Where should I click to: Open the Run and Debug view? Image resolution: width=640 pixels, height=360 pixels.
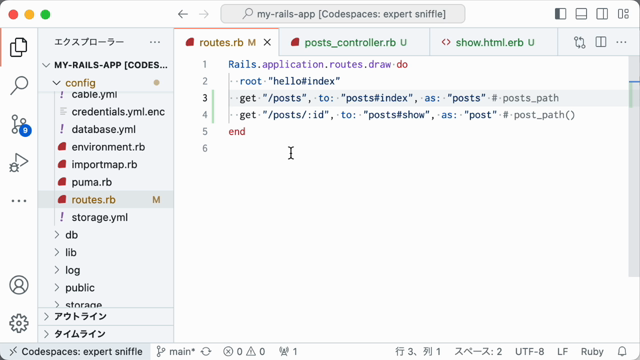pos(19,162)
